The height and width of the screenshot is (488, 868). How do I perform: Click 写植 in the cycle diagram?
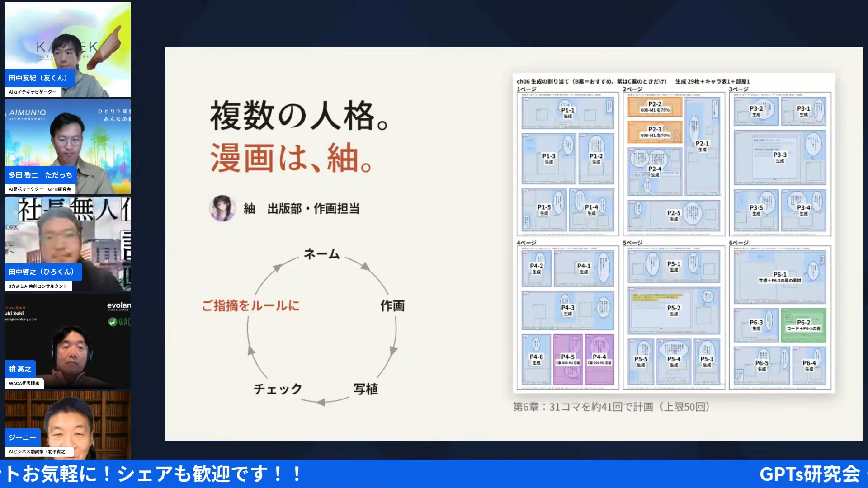[x=366, y=389]
